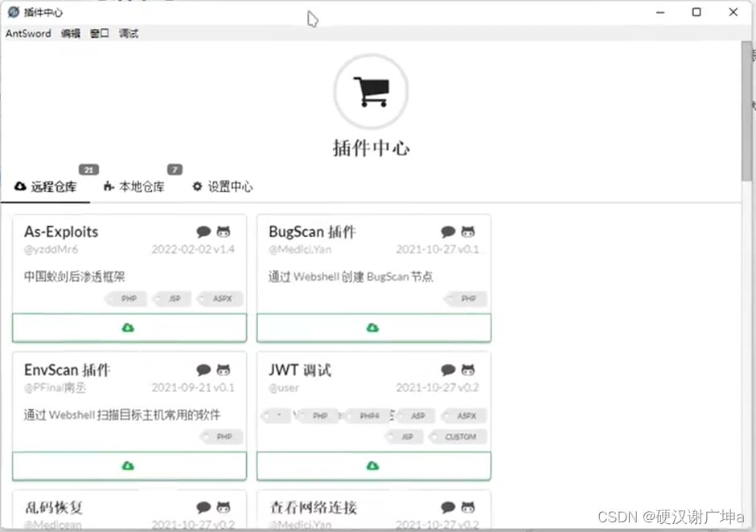The width and height of the screenshot is (756, 532).
Task: Open comments for JWT 调试 plugin
Action: (x=448, y=370)
